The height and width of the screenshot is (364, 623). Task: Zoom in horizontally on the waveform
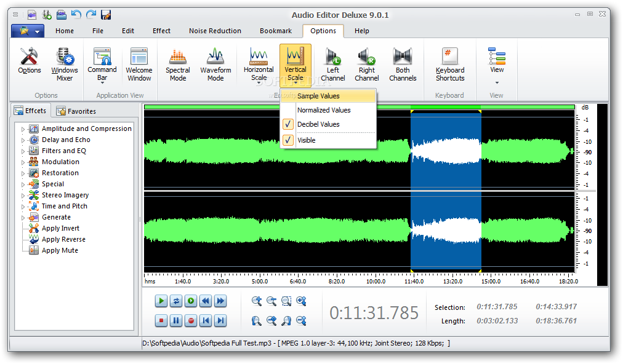tap(257, 301)
